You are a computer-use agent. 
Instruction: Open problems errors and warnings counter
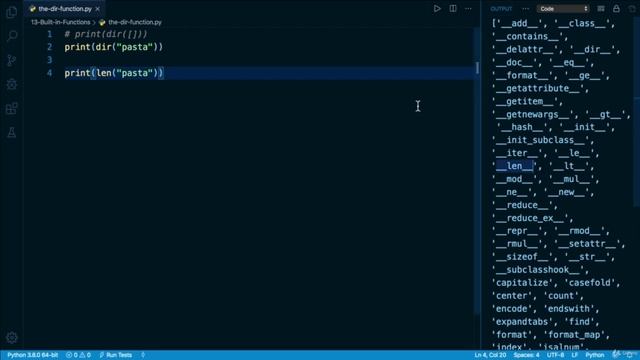78,355
